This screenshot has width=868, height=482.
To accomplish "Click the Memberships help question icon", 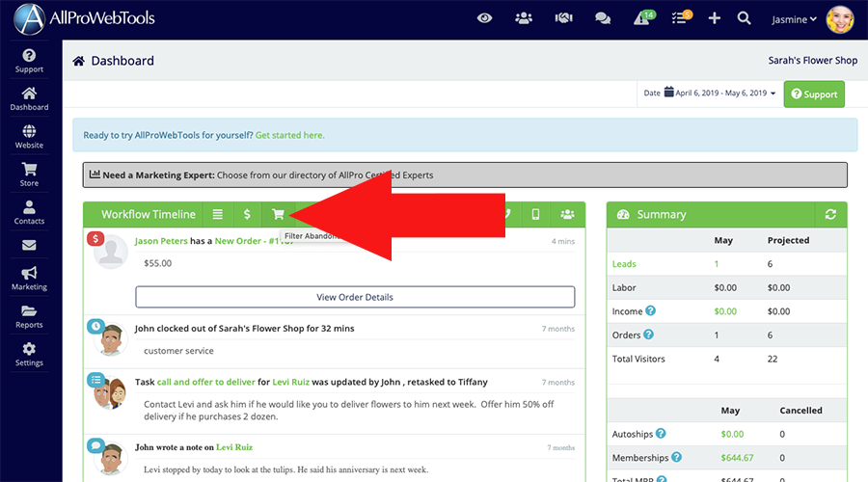I will point(676,457).
